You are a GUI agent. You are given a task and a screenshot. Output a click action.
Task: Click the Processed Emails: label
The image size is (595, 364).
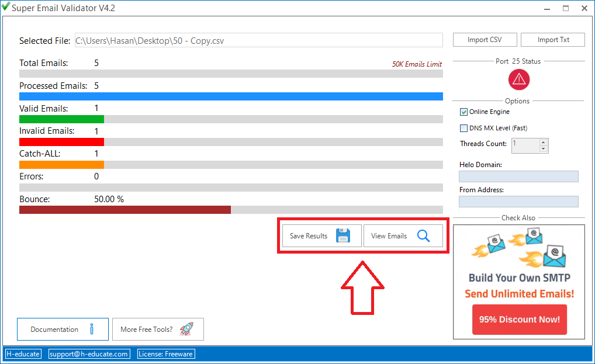click(53, 86)
